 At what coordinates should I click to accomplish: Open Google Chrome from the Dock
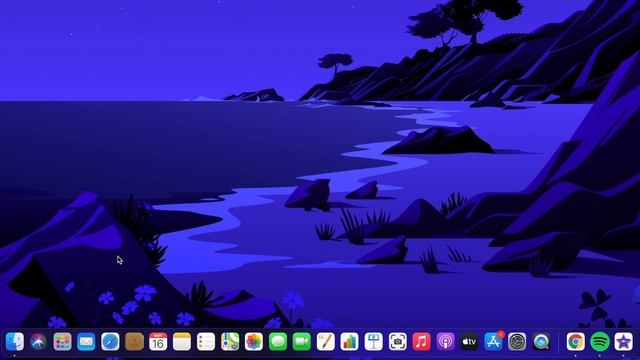[x=576, y=342]
